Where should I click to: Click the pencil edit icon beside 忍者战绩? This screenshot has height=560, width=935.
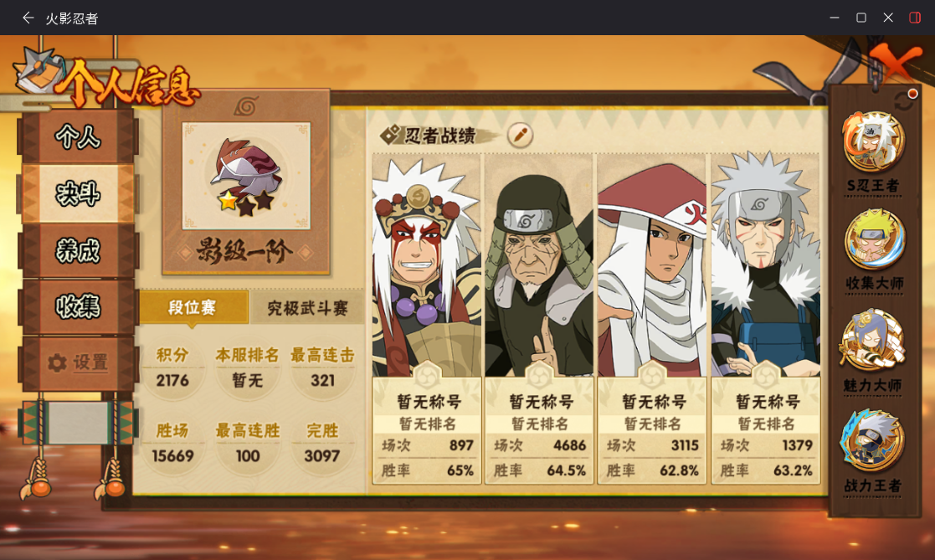(x=520, y=135)
